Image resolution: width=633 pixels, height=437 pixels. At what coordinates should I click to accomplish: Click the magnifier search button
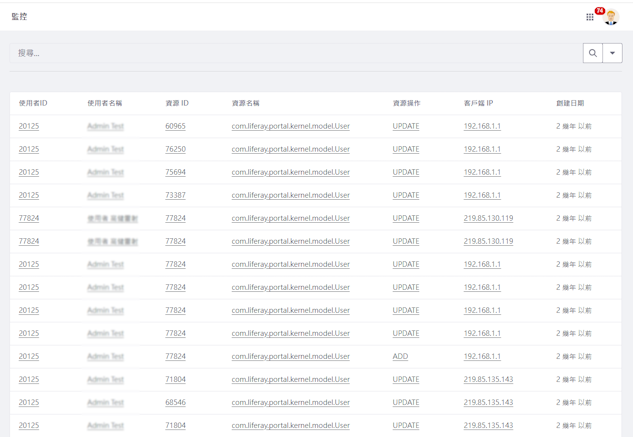(593, 53)
